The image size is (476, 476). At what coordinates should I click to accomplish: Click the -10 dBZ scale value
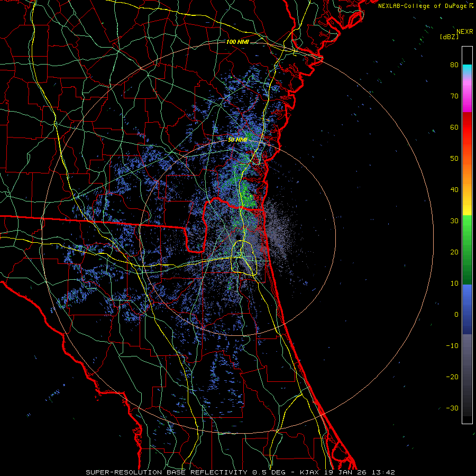click(x=452, y=346)
